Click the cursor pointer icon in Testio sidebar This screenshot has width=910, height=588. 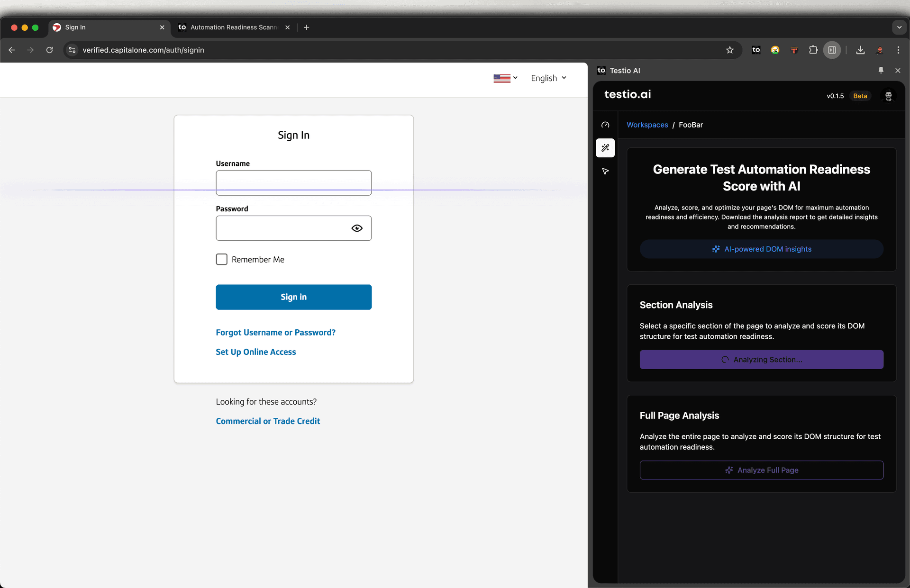(x=605, y=171)
